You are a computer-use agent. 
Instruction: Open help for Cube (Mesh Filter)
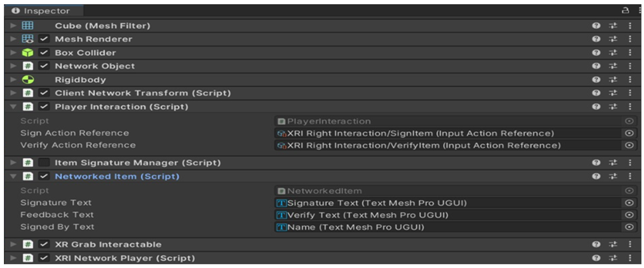click(596, 26)
